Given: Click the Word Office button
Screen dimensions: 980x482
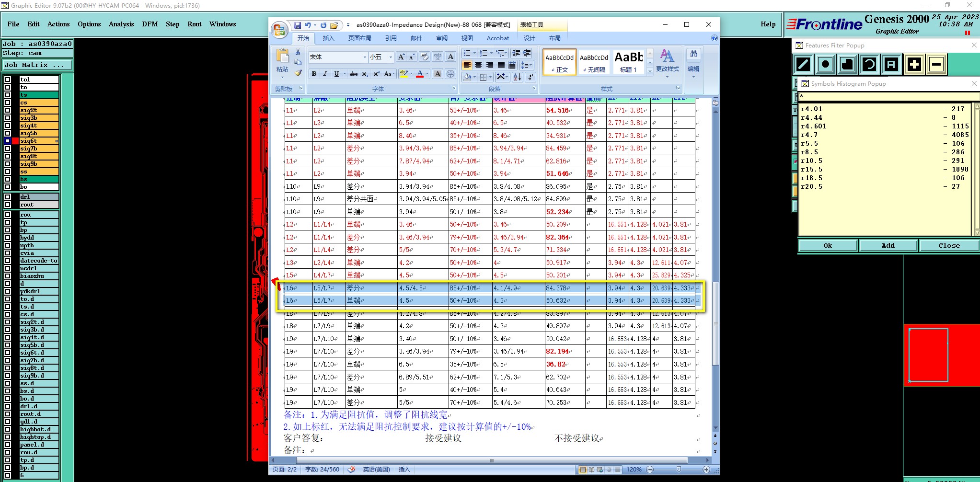Looking at the screenshot, I should click(280, 30).
